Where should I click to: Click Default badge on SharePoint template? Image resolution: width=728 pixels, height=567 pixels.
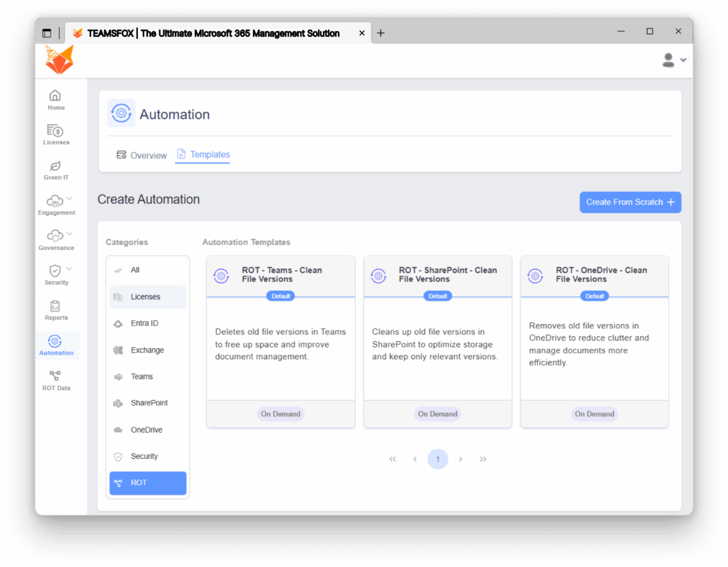pyautogui.click(x=437, y=296)
